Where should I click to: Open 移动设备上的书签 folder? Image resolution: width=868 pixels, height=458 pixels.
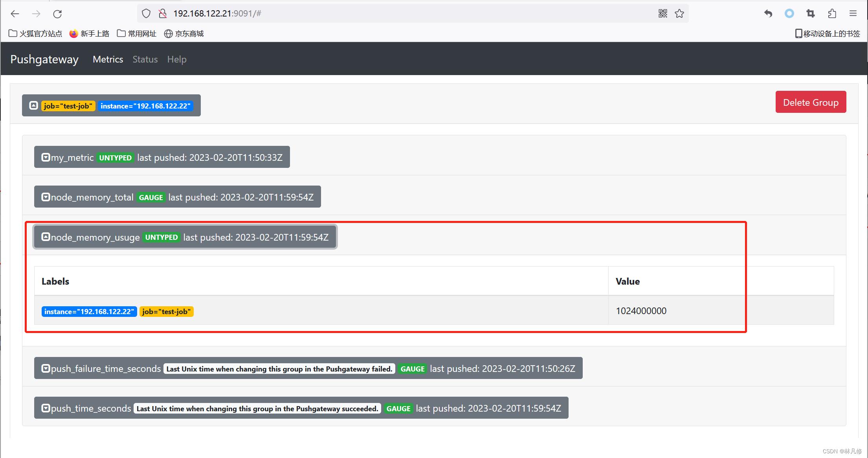pos(828,34)
